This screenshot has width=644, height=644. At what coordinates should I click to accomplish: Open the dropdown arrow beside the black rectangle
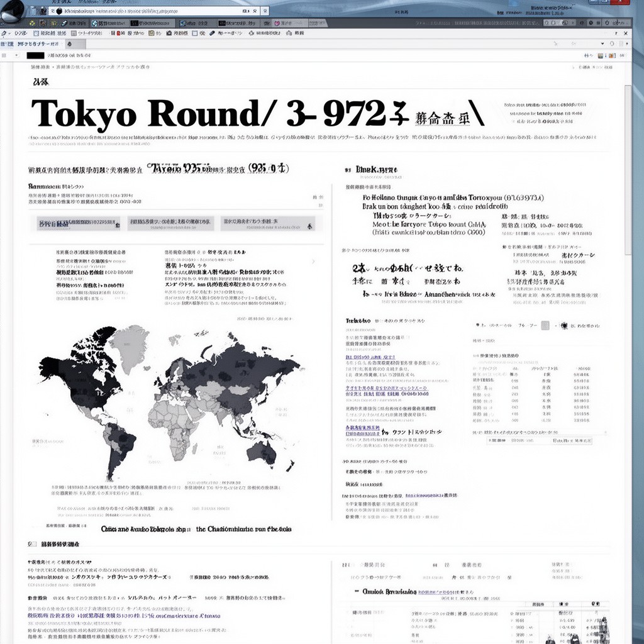tap(17, 55)
